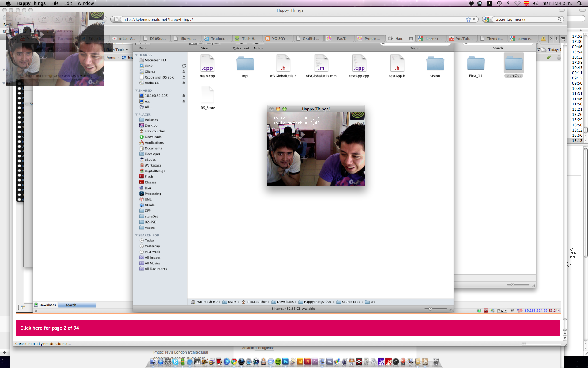Open main.cpp file in Finder

(x=207, y=63)
